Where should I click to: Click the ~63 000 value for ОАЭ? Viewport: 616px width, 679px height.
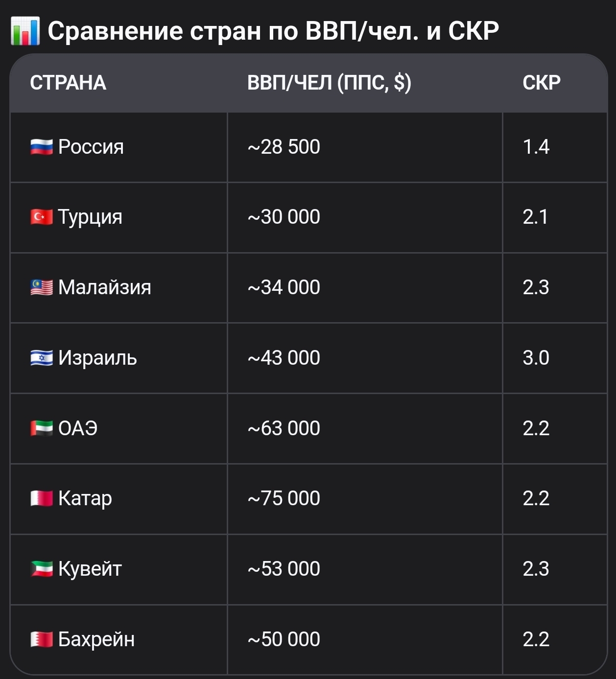coord(284,428)
